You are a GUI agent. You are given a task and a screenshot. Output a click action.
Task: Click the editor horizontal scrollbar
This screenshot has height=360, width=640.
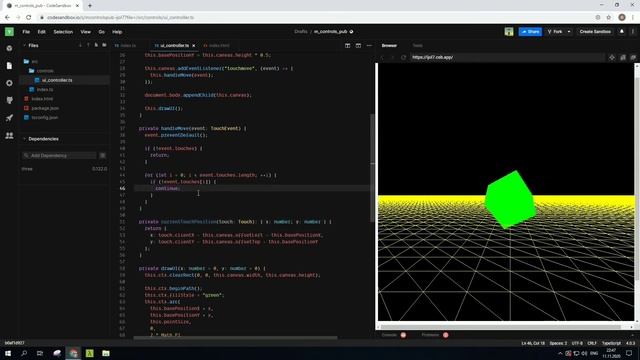[236, 338]
